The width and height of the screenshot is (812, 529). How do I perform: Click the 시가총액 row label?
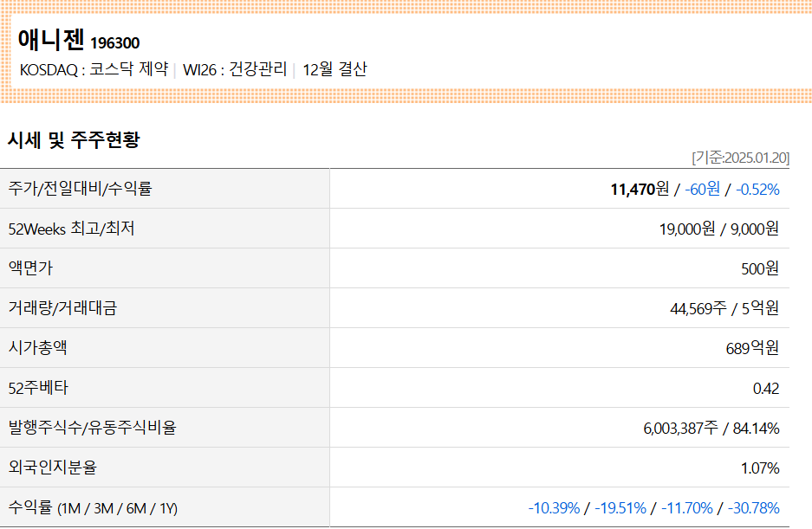pyautogui.click(x=38, y=347)
